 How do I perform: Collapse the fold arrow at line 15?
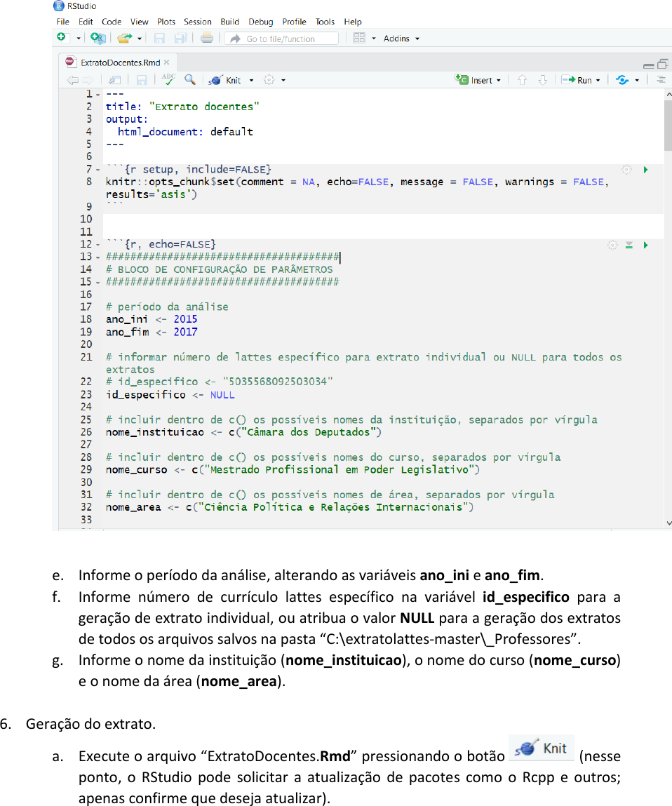coord(98,282)
